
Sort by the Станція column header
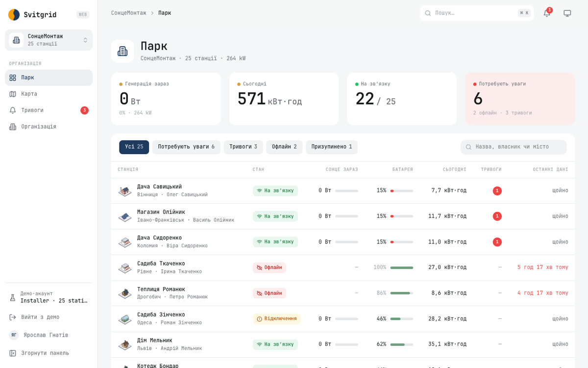(x=128, y=170)
